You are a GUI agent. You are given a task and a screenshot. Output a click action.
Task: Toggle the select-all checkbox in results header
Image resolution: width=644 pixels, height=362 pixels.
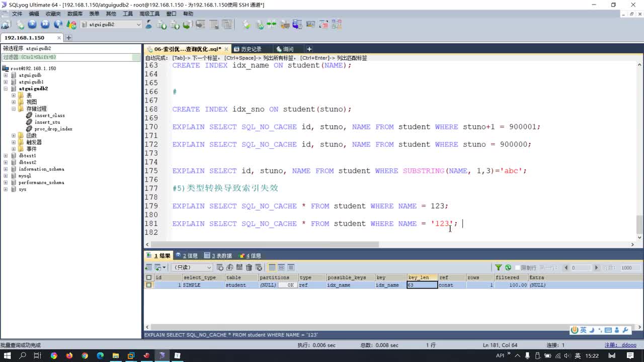tap(148, 278)
